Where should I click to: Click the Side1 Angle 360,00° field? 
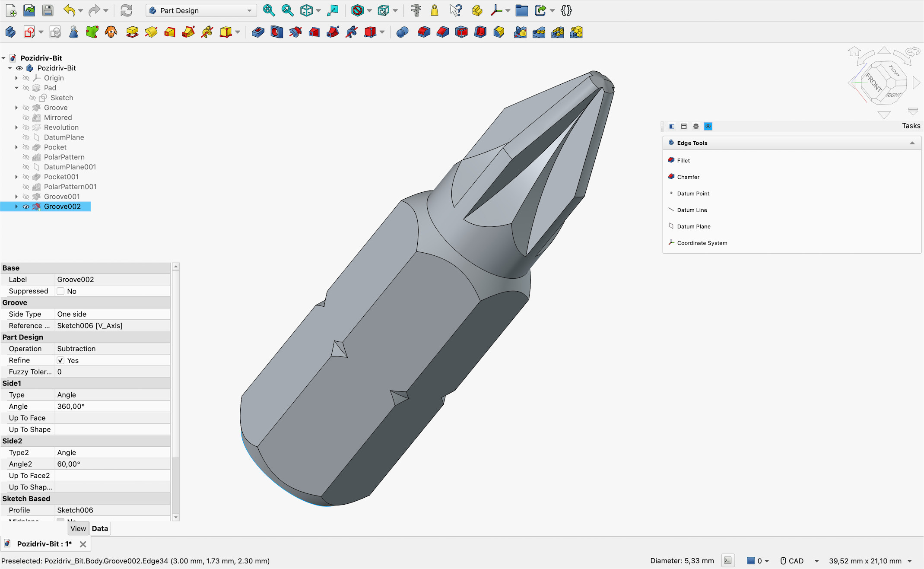pos(113,407)
